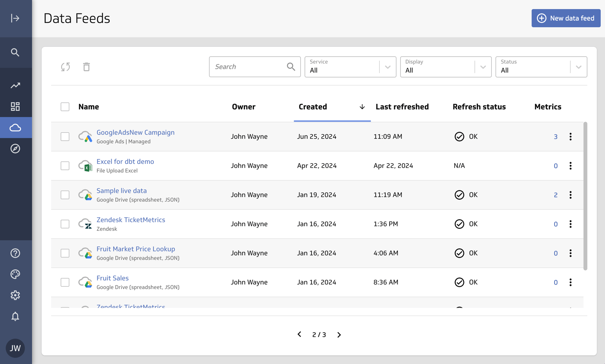The height and width of the screenshot is (364, 605).
Task: Click the Zendesk cloud icon of TicketMetrics feed
Action: (x=85, y=224)
